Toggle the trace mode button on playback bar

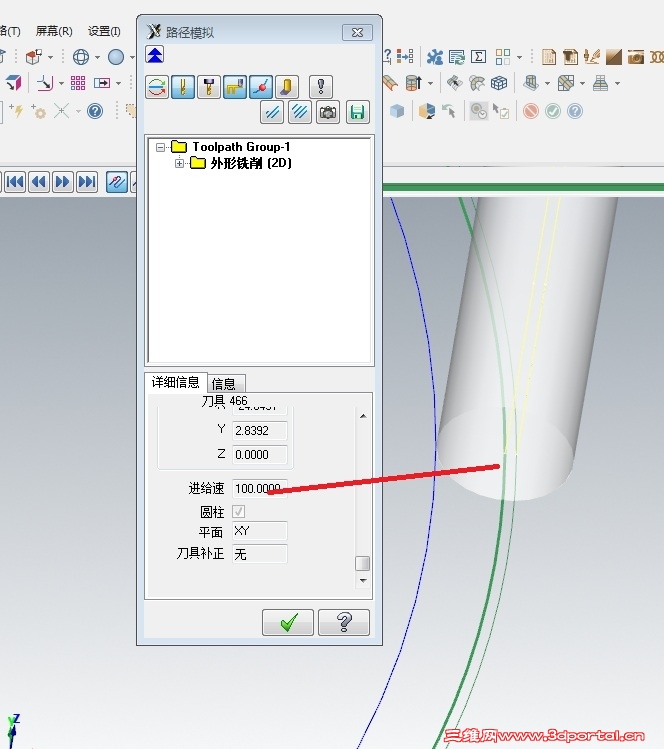tap(117, 182)
